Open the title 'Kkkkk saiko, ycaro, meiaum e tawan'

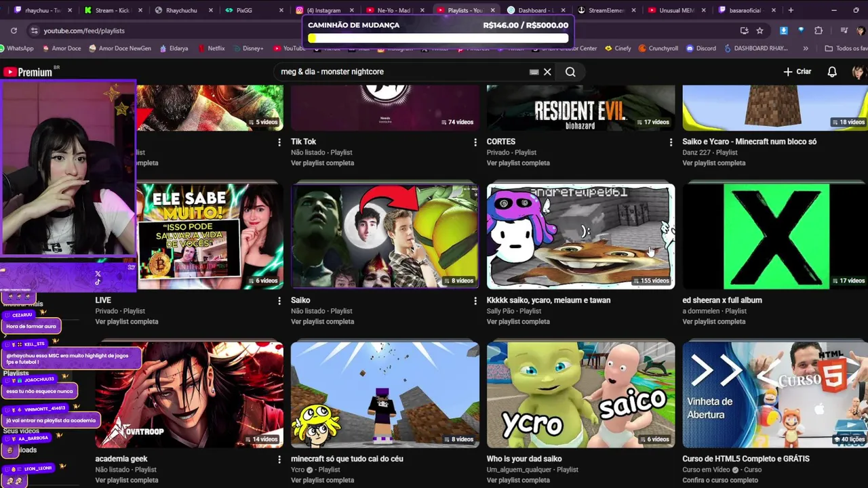pyautogui.click(x=549, y=300)
